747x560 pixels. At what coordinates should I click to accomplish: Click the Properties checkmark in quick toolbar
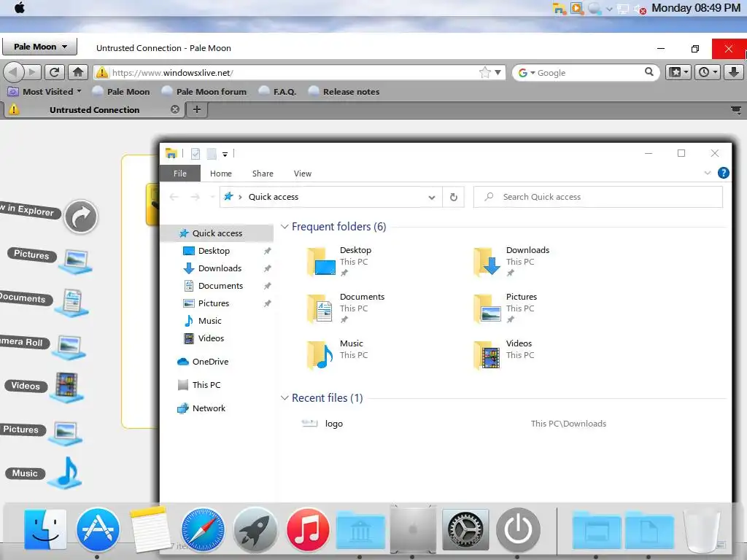click(196, 153)
